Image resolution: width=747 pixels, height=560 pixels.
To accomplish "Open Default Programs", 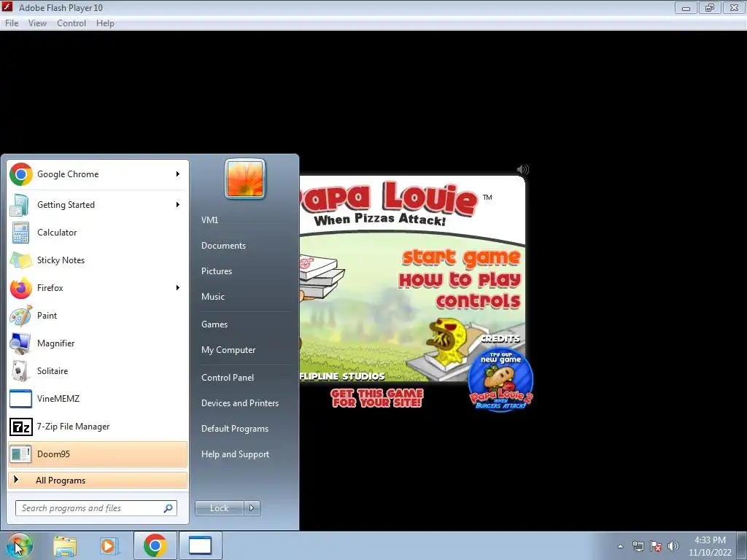I will coord(234,429).
